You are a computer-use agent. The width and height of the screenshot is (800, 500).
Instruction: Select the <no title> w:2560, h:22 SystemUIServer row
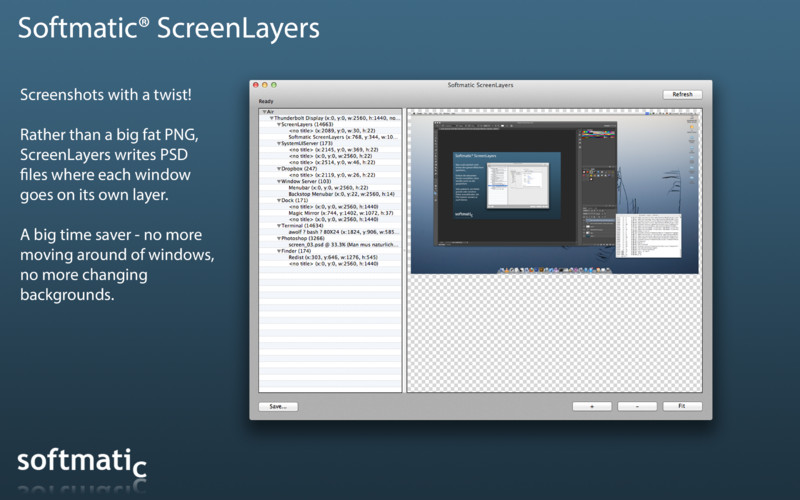[x=330, y=156]
